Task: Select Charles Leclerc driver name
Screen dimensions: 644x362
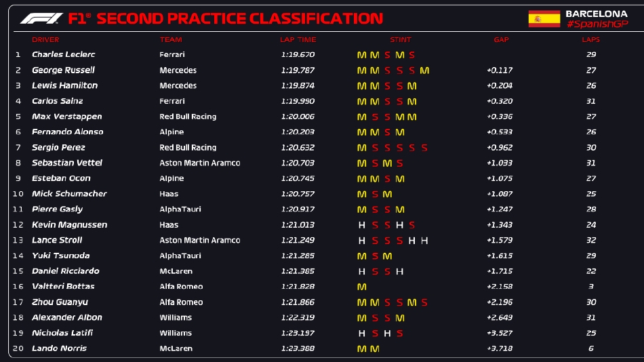Action: click(64, 55)
